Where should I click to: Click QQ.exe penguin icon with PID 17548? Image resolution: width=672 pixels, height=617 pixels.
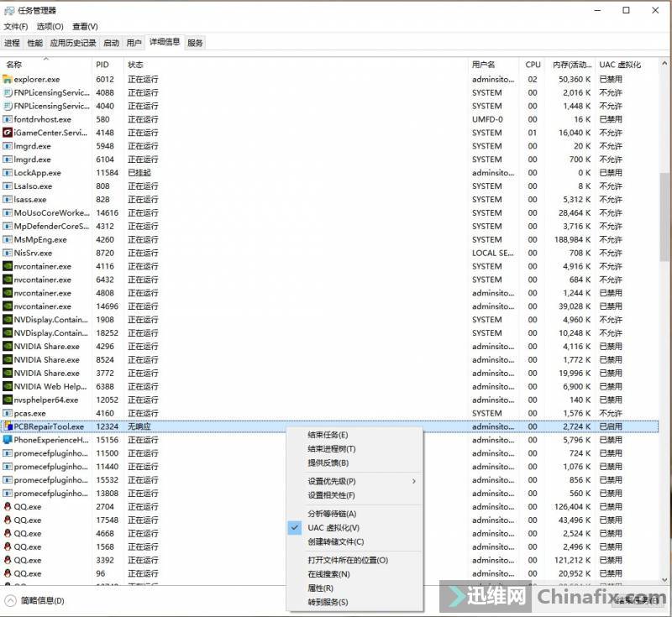[8, 520]
